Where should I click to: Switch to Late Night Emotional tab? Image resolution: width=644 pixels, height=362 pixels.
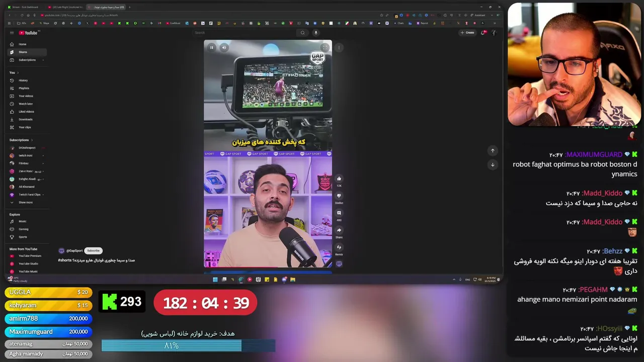tap(65, 7)
